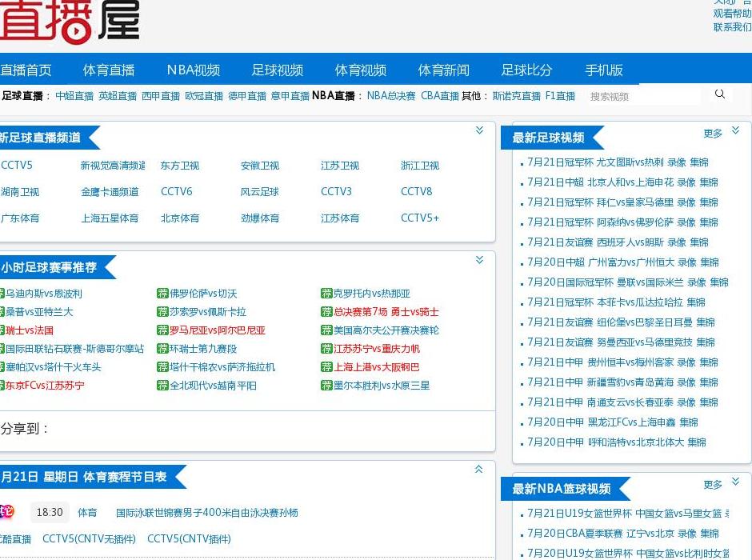
Task: Click 荐 badge beside 江苏苏宁vs重庆力帆
Action: pos(326,349)
